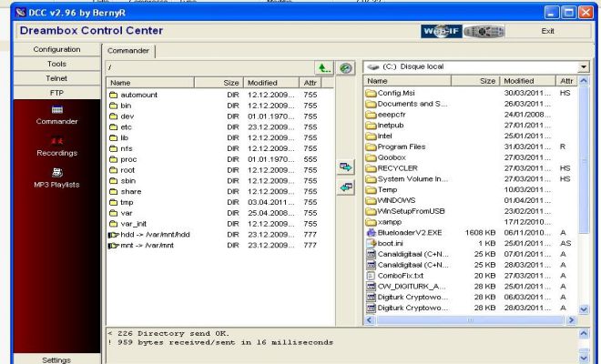Viewport: 601px width, 364px height.
Task: Open the Settings section at the bottom
Action: click(x=56, y=359)
